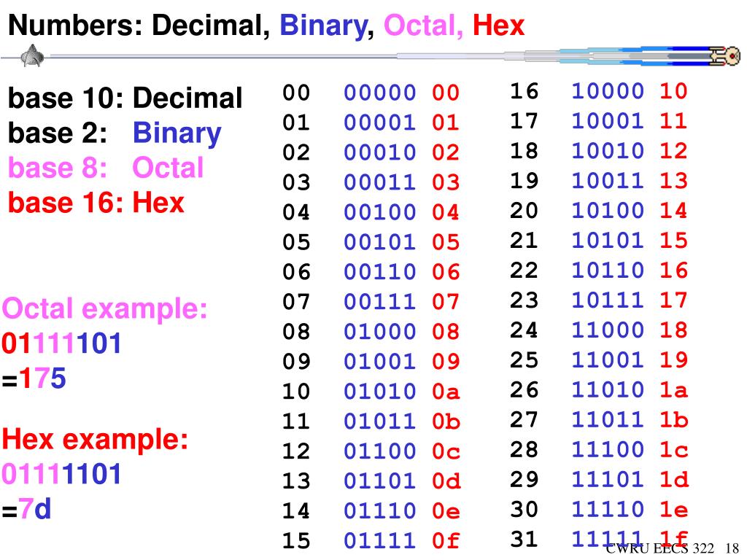The height and width of the screenshot is (560, 747).
Task: Select the word "Numbers:" in the slide title
Action: click(76, 26)
